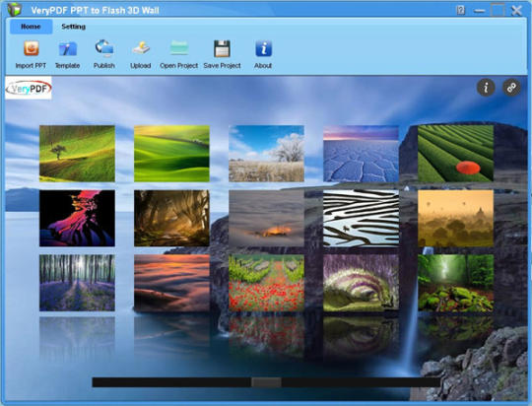The image size is (532, 406).
Task: Open the About info icon
Action: click(x=263, y=48)
